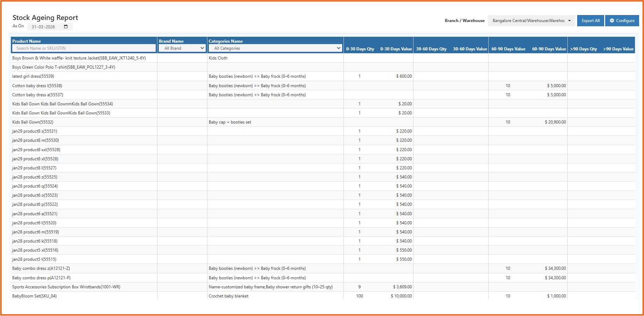Click the 30-60 Days Value column header
The height and width of the screenshot is (316, 644).
point(470,49)
